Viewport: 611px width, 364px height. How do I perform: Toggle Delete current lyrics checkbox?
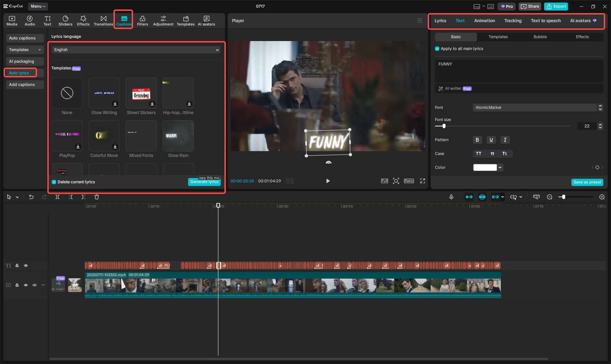tap(54, 182)
